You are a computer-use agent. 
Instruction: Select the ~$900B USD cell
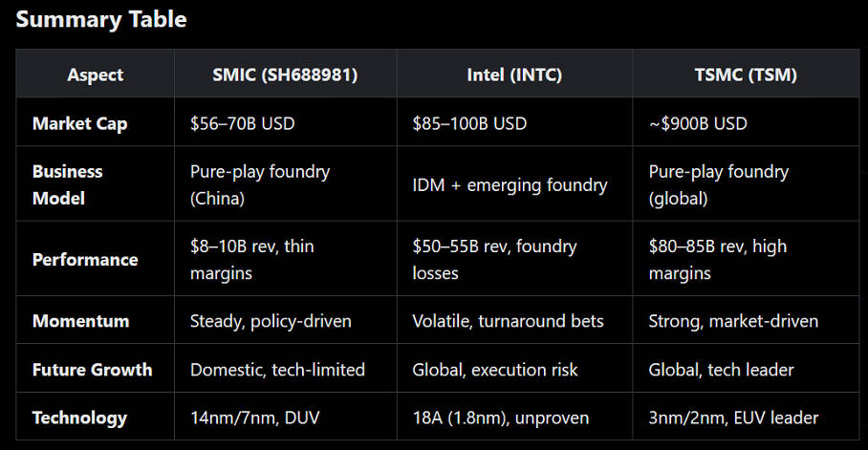(698, 123)
